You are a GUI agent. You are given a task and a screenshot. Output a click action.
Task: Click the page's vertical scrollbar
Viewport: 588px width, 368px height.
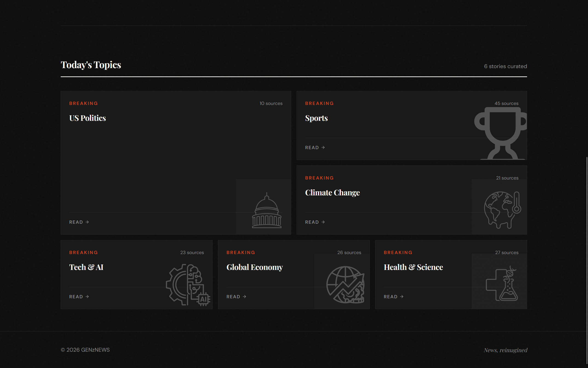coord(587,261)
